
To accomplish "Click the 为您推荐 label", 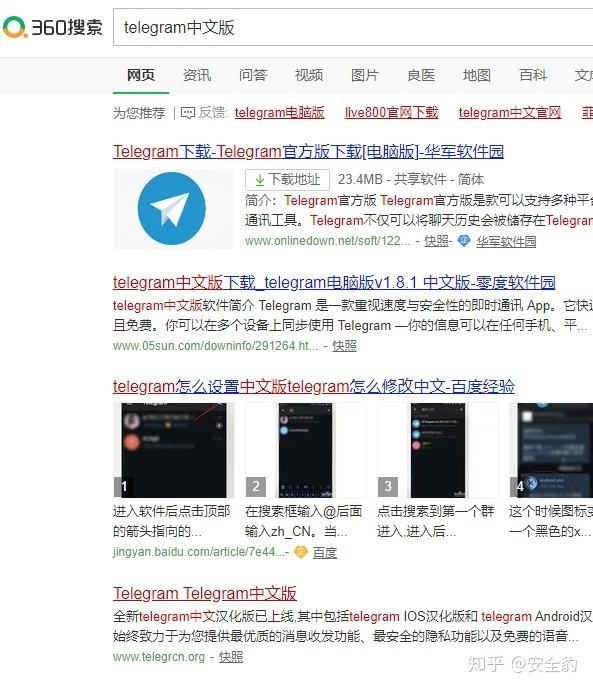I will coord(139,113).
